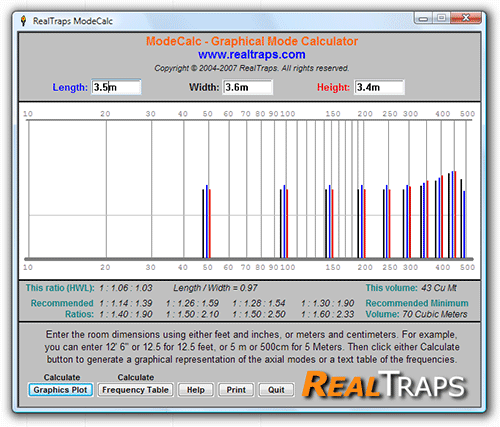Maximize the ModeCalc window
The width and height of the screenshot is (500, 427).
pos(441,18)
